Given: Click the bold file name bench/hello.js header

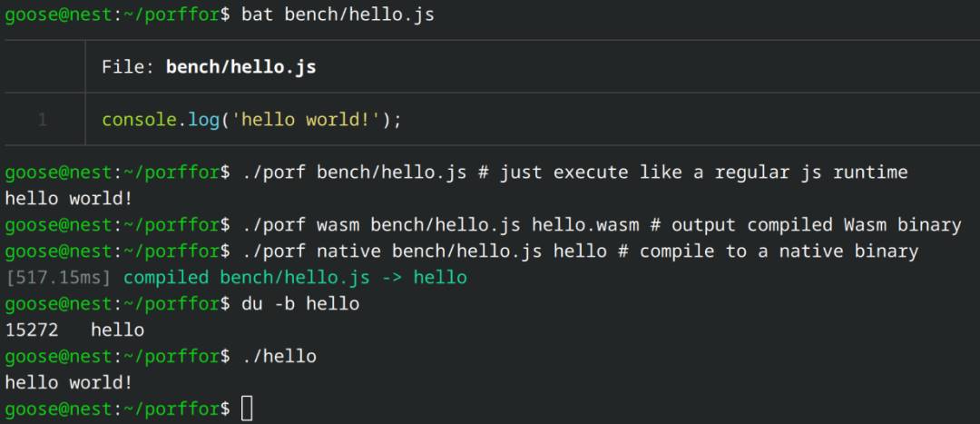Looking at the screenshot, I should pos(240,67).
